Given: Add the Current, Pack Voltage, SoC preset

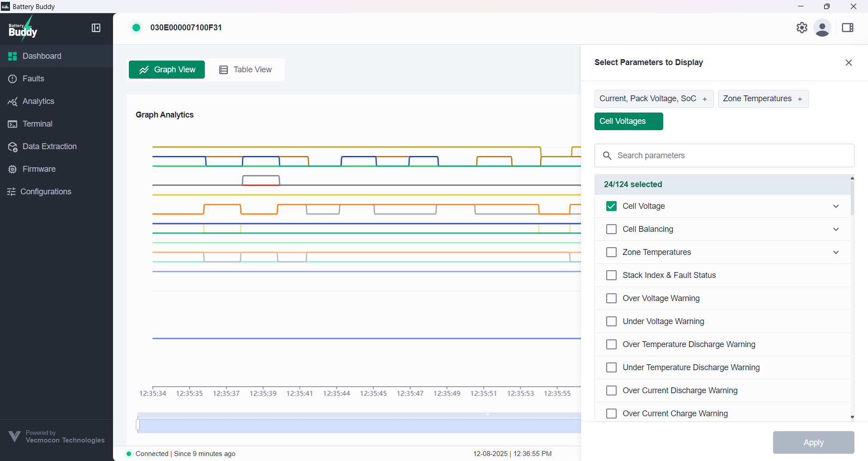Looking at the screenshot, I should point(653,99).
